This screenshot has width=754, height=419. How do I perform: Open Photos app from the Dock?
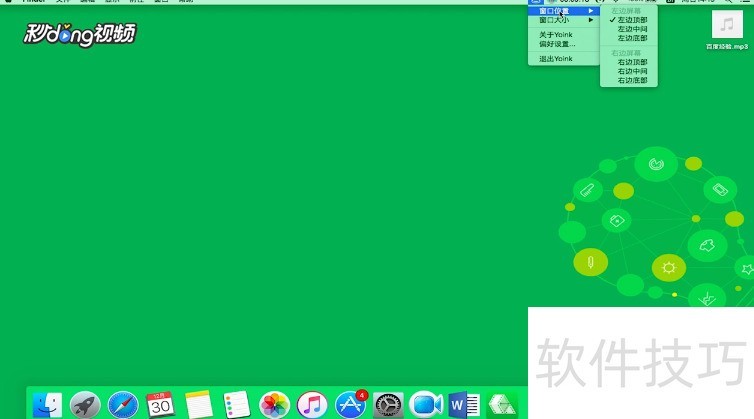click(274, 405)
